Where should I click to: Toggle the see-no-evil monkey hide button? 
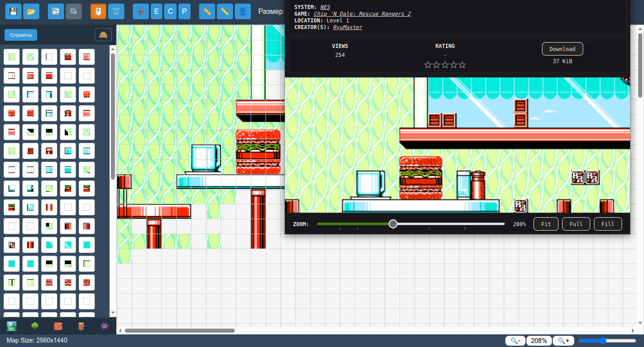point(103,35)
